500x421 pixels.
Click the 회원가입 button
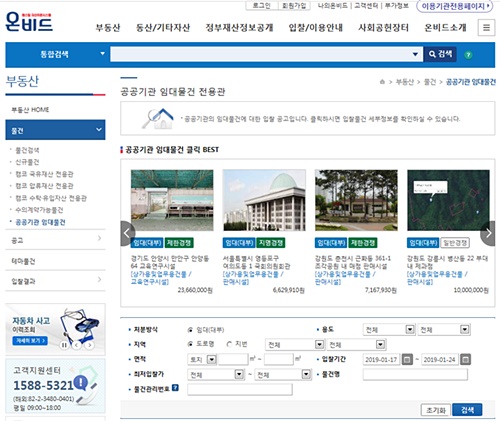294,6
